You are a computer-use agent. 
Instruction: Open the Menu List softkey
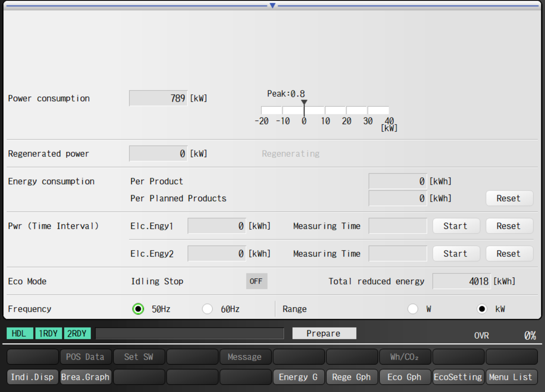coord(511,377)
